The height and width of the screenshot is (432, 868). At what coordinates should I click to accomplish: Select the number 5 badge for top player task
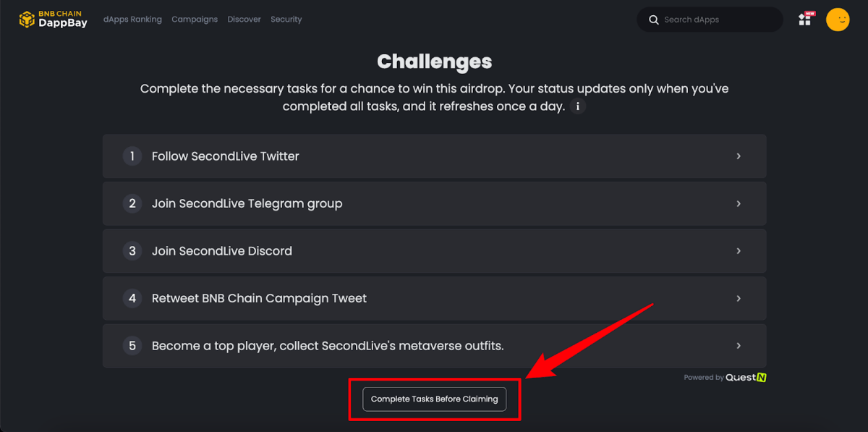click(132, 346)
